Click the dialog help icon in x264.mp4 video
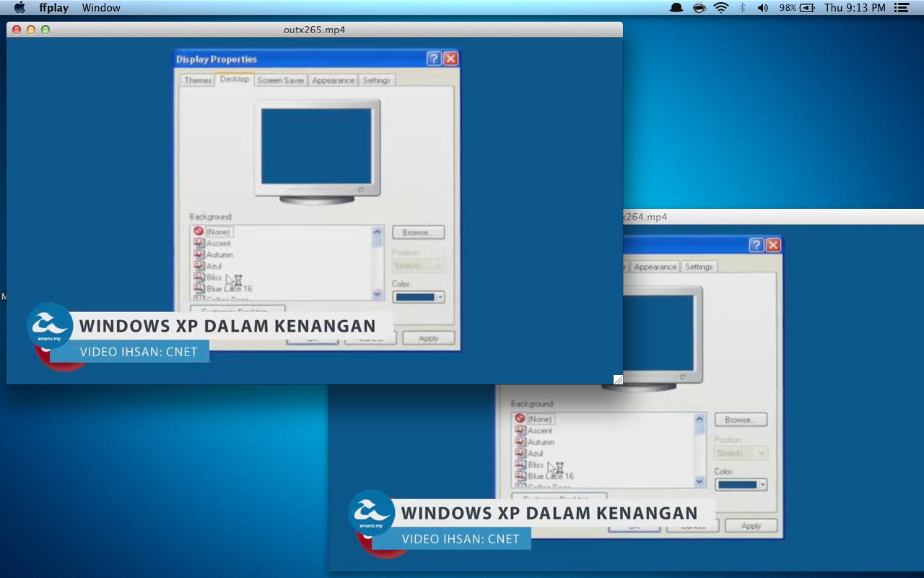 click(757, 246)
